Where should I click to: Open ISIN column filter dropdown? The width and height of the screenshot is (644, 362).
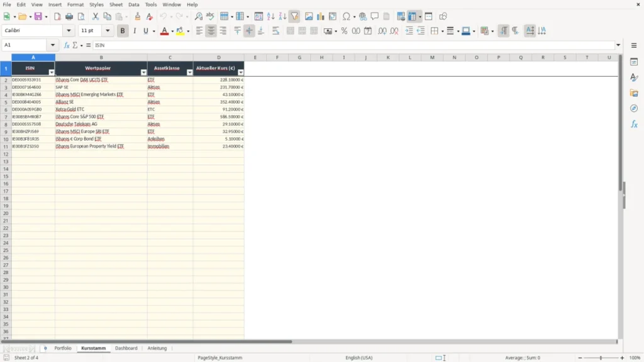[x=52, y=72]
